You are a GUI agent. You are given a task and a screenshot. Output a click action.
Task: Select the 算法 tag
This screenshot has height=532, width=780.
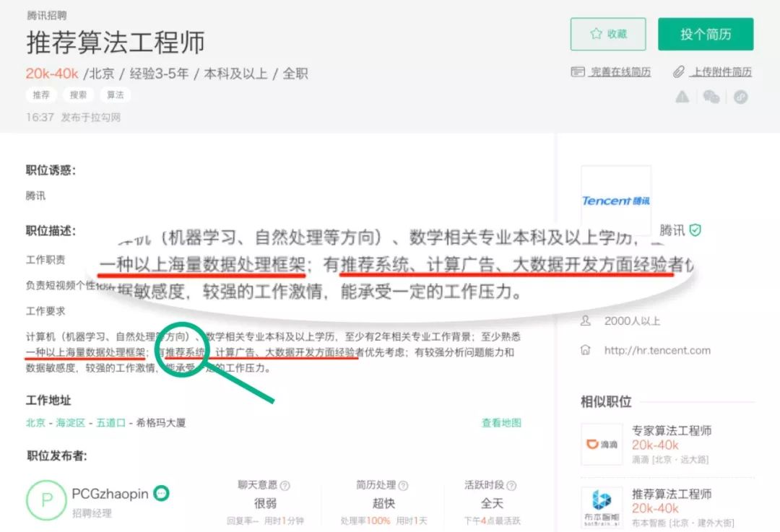point(115,95)
